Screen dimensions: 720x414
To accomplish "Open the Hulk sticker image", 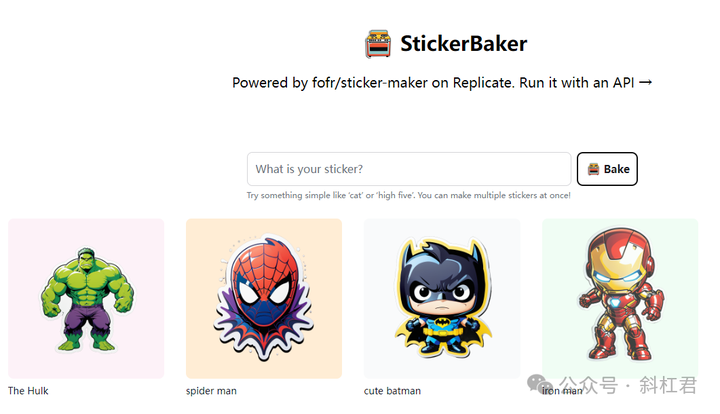I will click(x=86, y=299).
